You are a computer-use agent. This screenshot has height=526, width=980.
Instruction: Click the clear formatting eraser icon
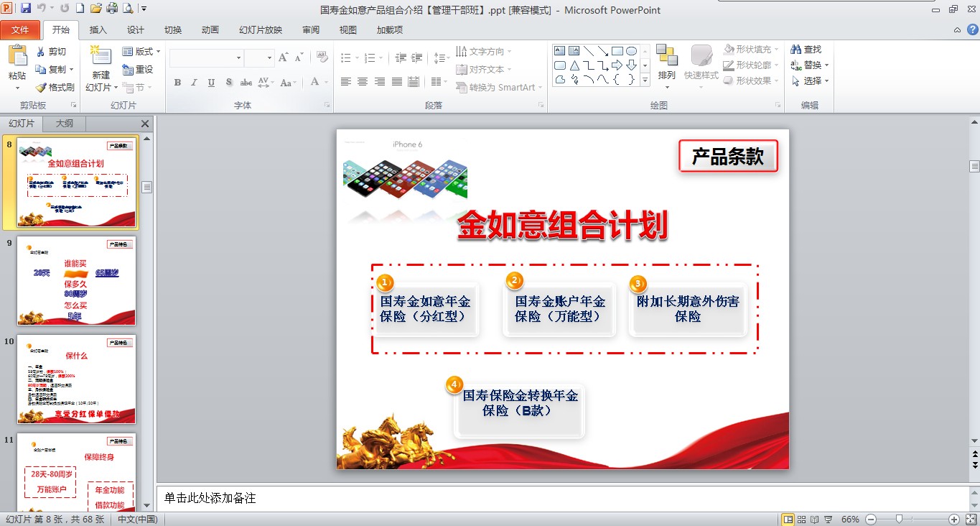click(x=322, y=57)
